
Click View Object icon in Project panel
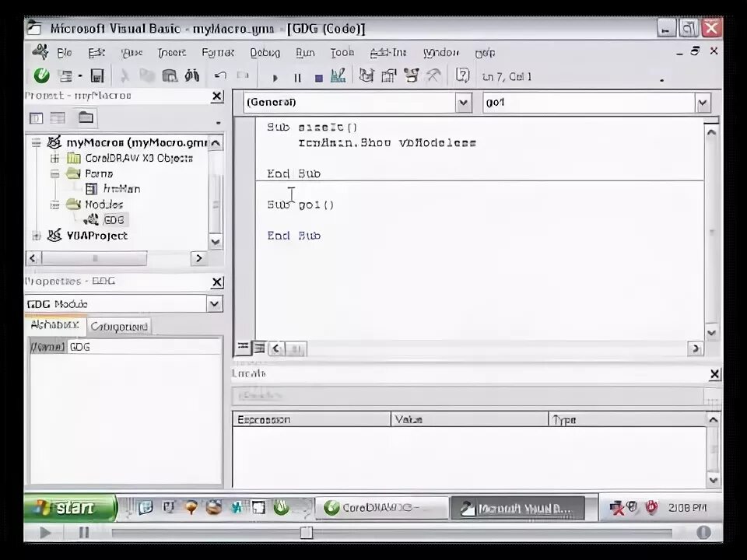click(58, 118)
